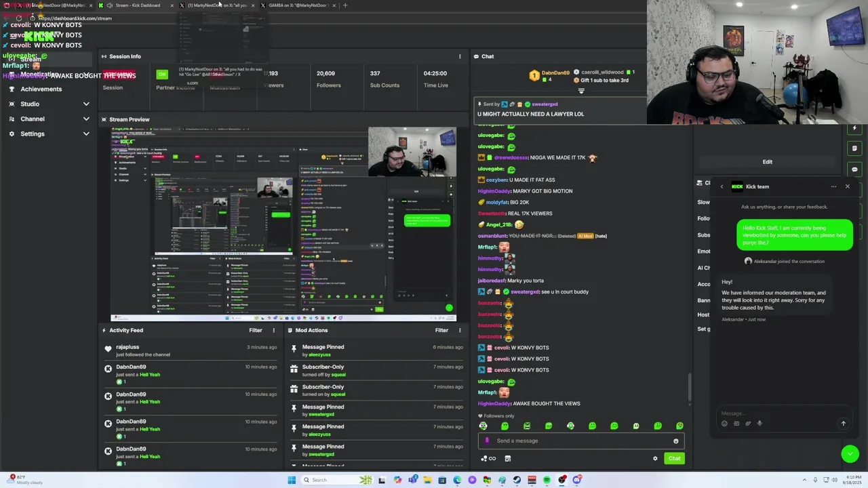
Task: Switch to GAMBA on X browser tab
Action: point(297,5)
